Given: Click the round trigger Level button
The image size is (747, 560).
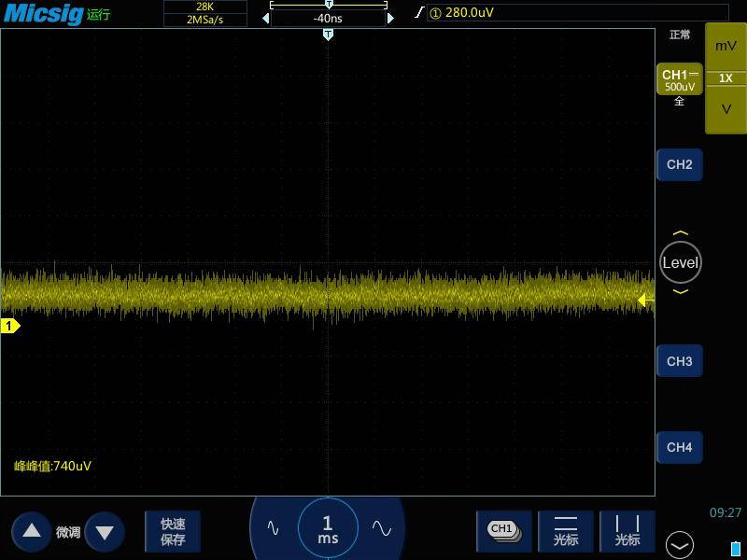Looking at the screenshot, I should pyautogui.click(x=680, y=262).
